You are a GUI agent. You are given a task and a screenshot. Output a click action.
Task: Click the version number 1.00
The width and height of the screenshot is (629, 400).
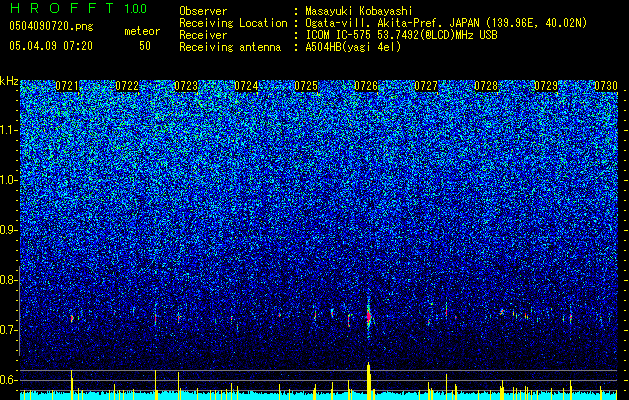136,9
